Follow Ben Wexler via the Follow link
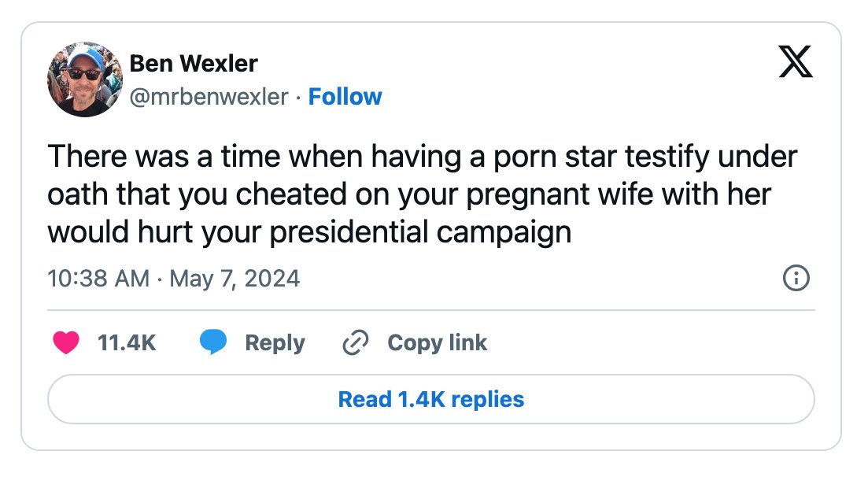The height and width of the screenshot is (477, 868). 345,97
